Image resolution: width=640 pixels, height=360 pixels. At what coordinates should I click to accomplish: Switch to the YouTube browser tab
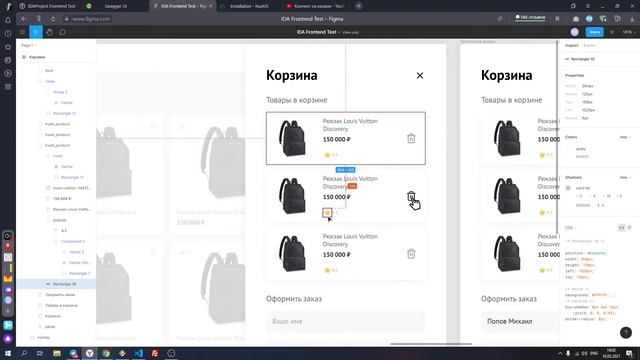(316, 6)
